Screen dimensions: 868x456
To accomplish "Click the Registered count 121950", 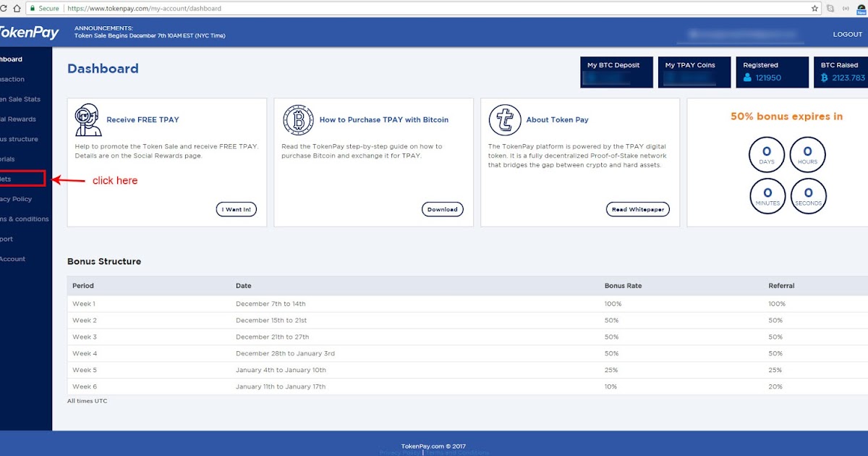I will (x=768, y=77).
